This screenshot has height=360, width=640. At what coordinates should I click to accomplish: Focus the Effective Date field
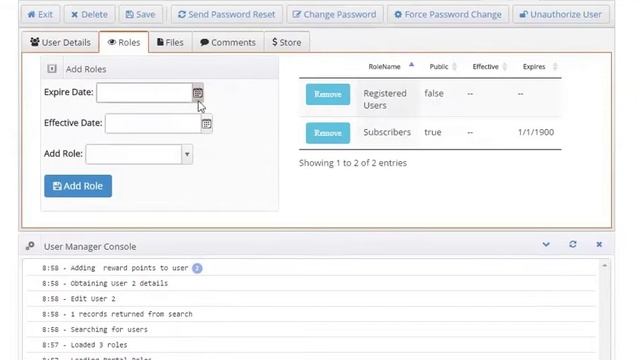153,123
